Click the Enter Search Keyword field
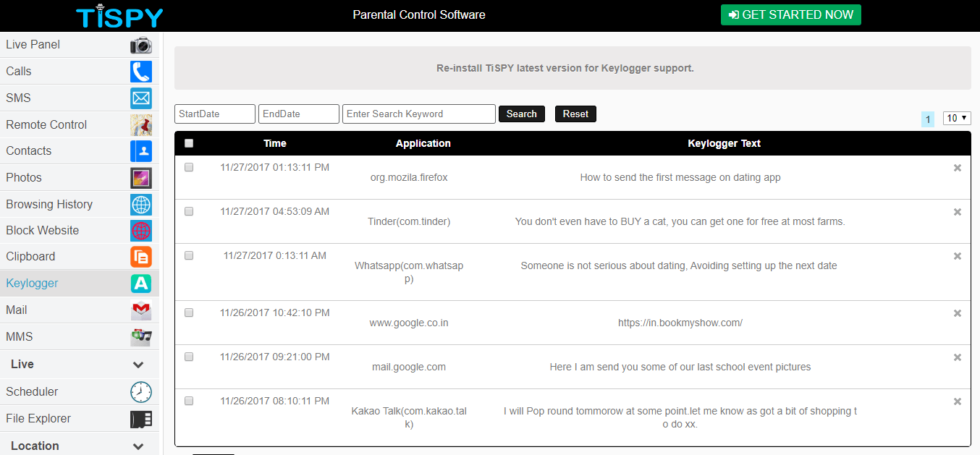Image resolution: width=980 pixels, height=455 pixels. (419, 114)
